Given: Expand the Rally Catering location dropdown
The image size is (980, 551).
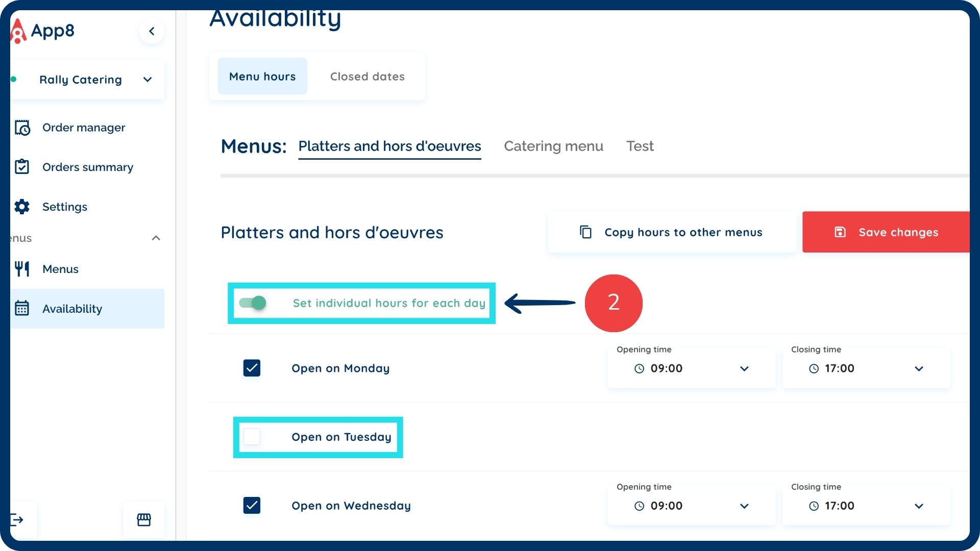Looking at the screenshot, I should (148, 80).
